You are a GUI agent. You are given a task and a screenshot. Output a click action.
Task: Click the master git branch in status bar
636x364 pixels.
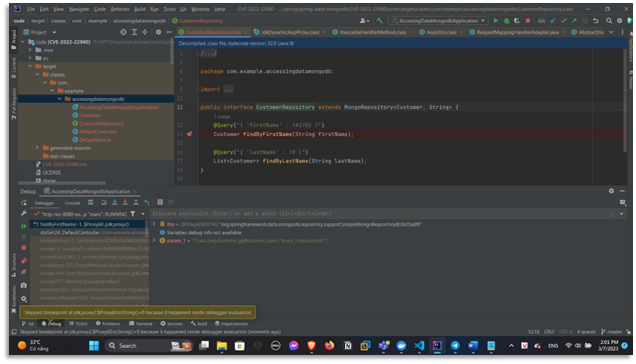click(611, 332)
